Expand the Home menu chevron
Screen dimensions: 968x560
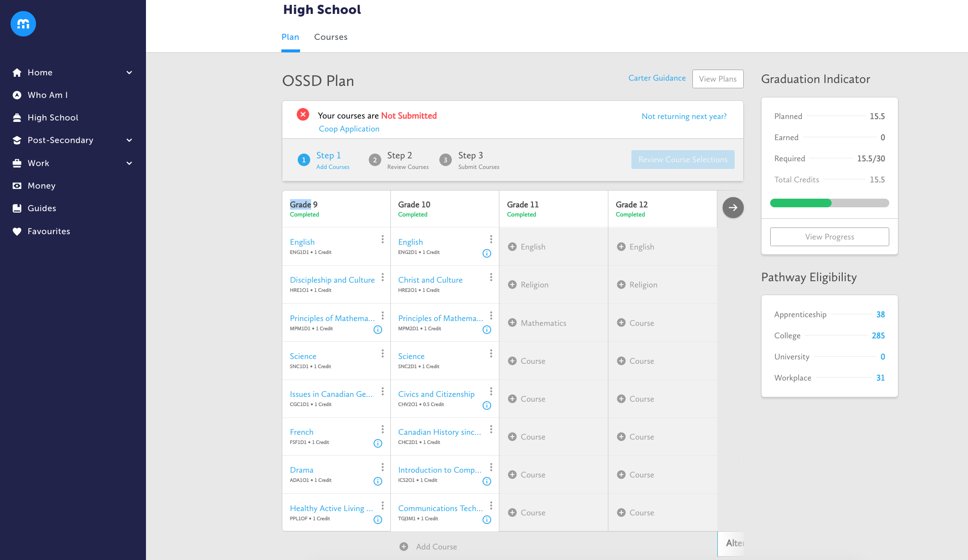129,72
